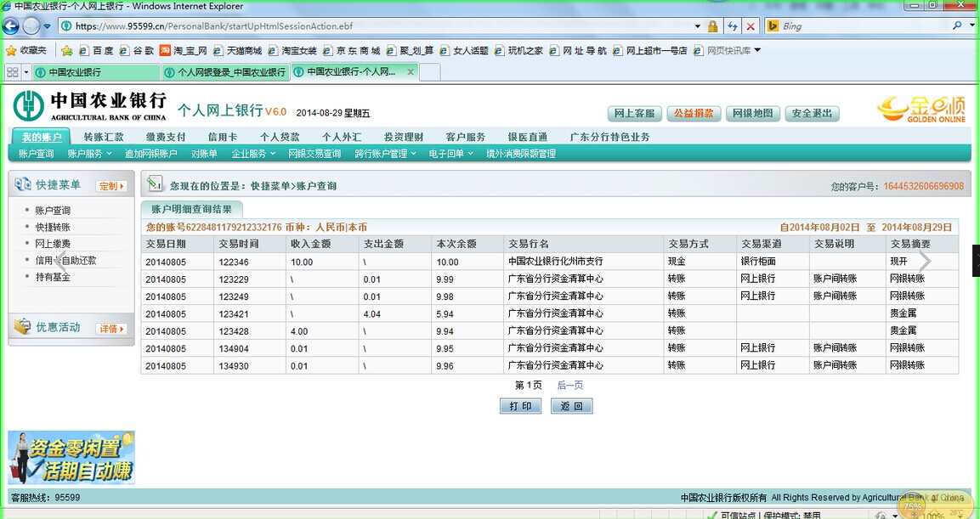Open the 淘宝女装 favorite shortcut

(292, 51)
